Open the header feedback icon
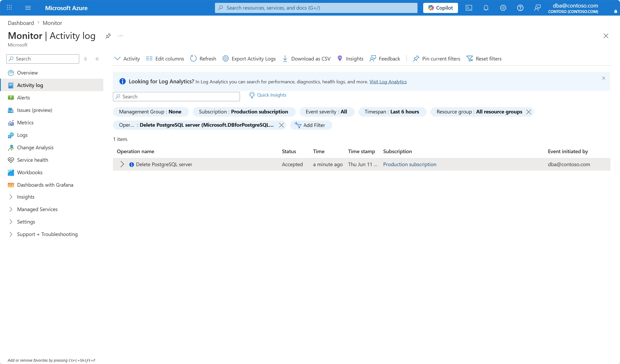The height and width of the screenshot is (364, 620). tap(537, 8)
